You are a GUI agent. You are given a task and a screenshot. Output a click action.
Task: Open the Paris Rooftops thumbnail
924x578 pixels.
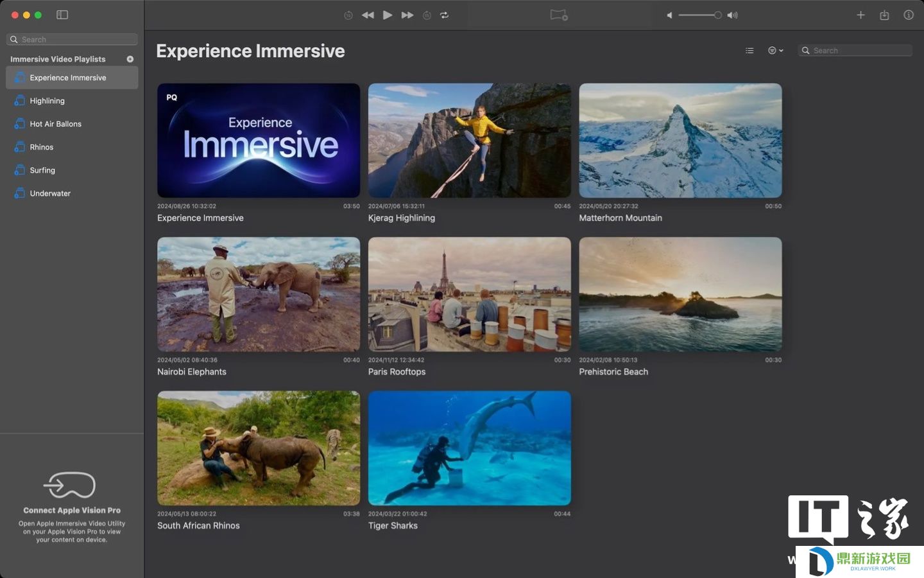469,294
